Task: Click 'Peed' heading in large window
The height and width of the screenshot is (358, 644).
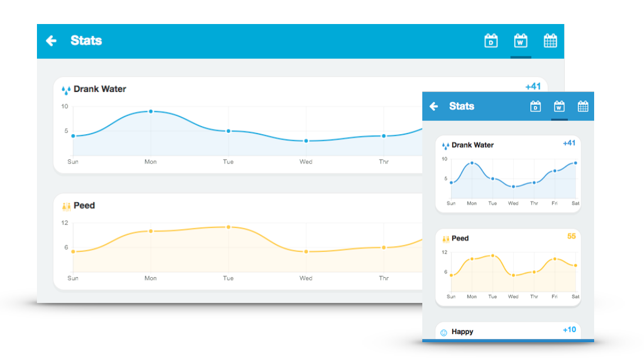Action: (x=84, y=206)
